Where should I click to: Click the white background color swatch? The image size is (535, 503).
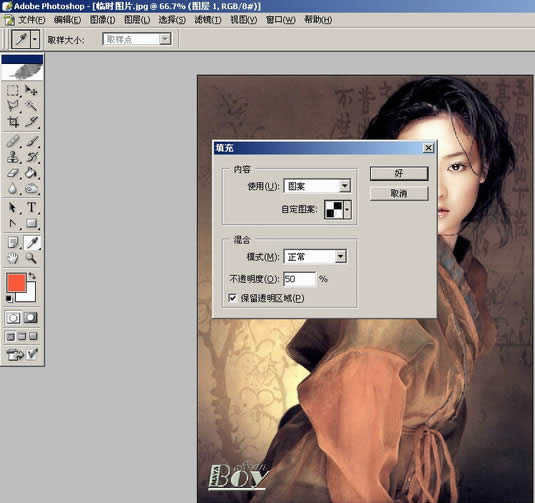29,296
